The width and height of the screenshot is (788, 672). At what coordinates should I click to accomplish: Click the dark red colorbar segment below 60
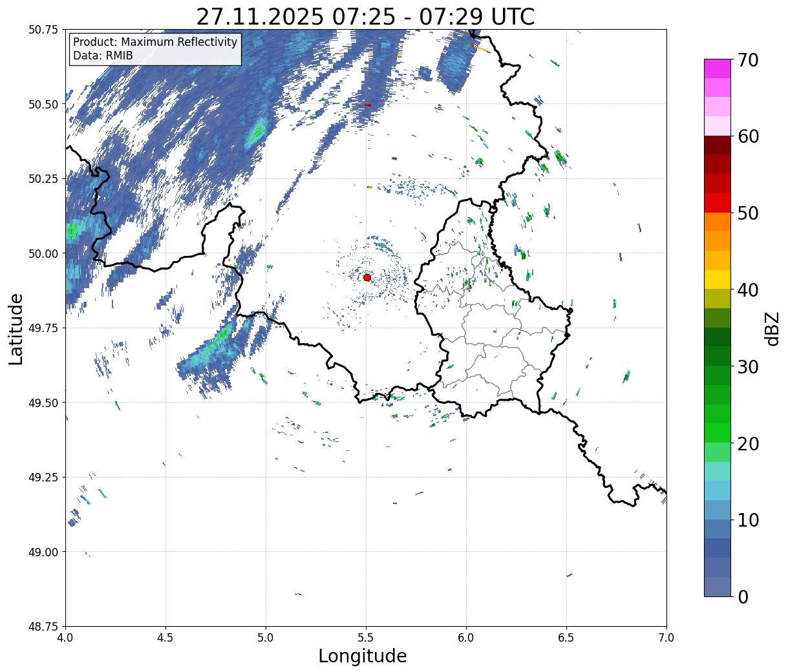click(x=718, y=145)
